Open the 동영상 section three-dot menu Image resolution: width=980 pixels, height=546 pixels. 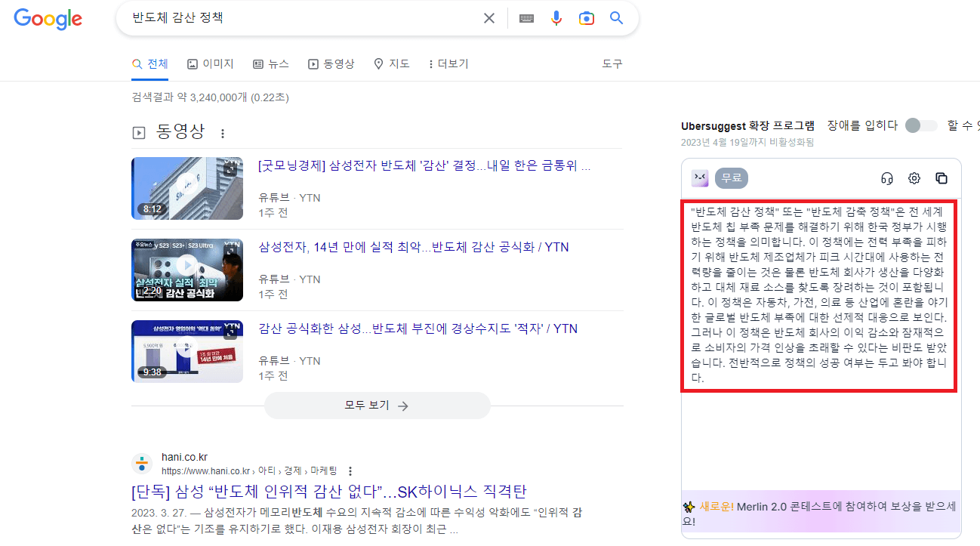coord(223,132)
